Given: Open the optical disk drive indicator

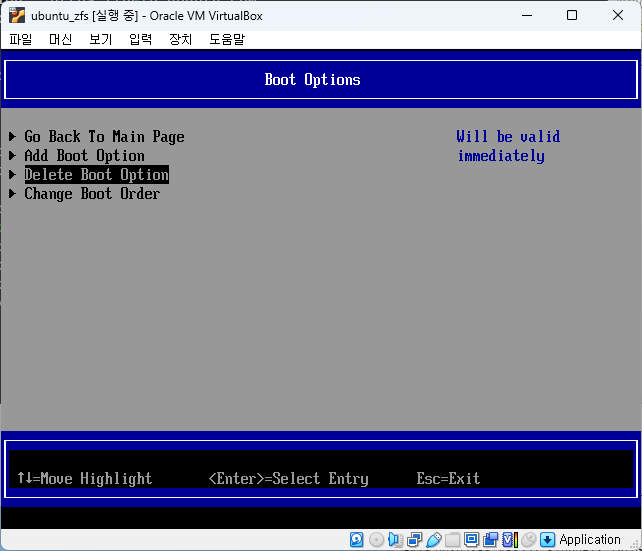Looking at the screenshot, I should [376, 539].
